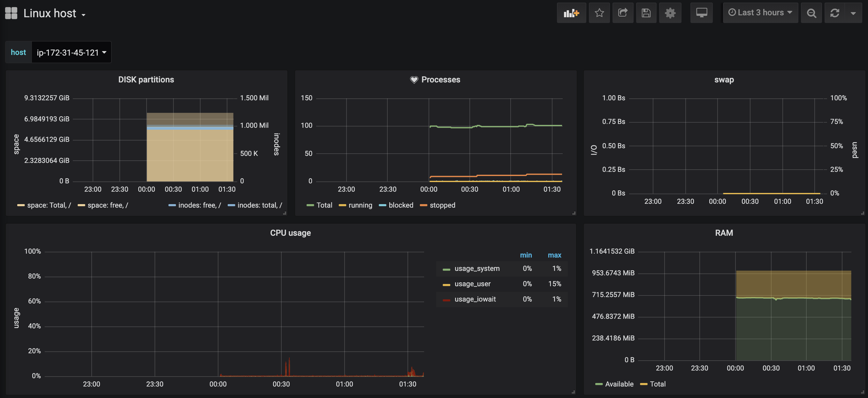Toggle the Available series in RAM legend
This screenshot has width=868, height=398.
click(x=619, y=384)
